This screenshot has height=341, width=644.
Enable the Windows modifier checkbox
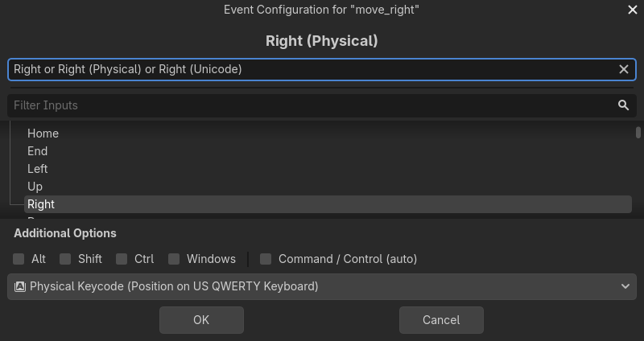click(x=174, y=259)
